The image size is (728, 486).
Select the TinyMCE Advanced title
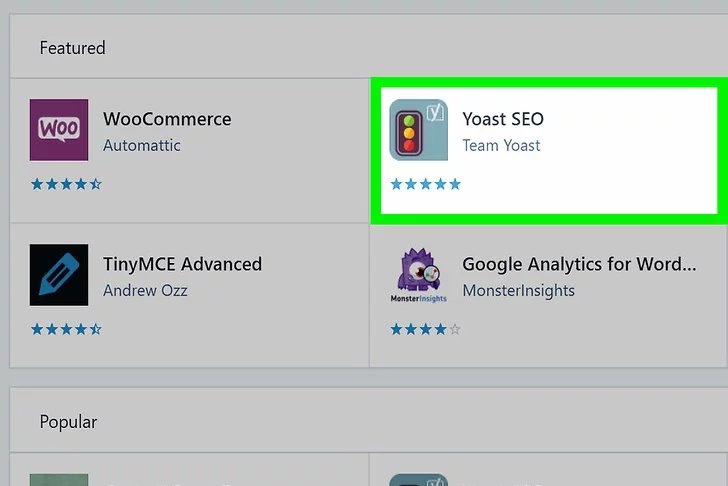pos(182,264)
